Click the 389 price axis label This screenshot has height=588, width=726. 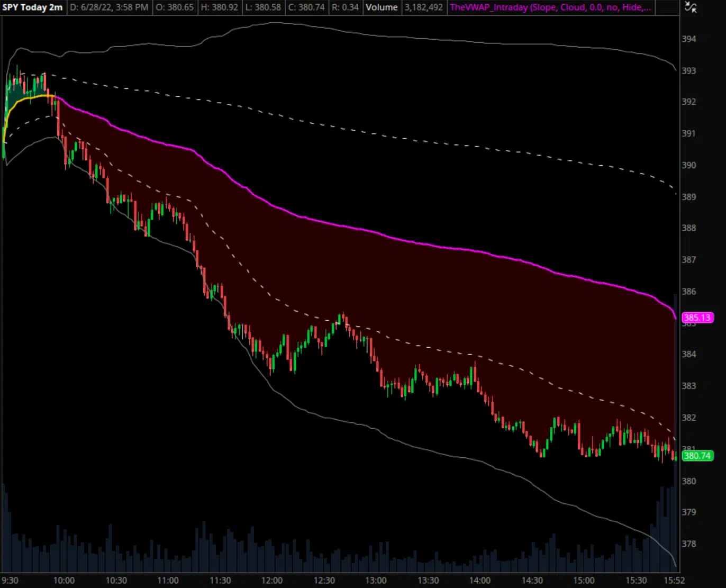coord(689,196)
